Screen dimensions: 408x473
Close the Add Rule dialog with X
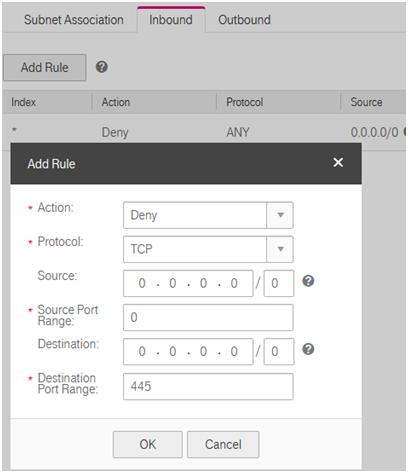pyautogui.click(x=338, y=162)
